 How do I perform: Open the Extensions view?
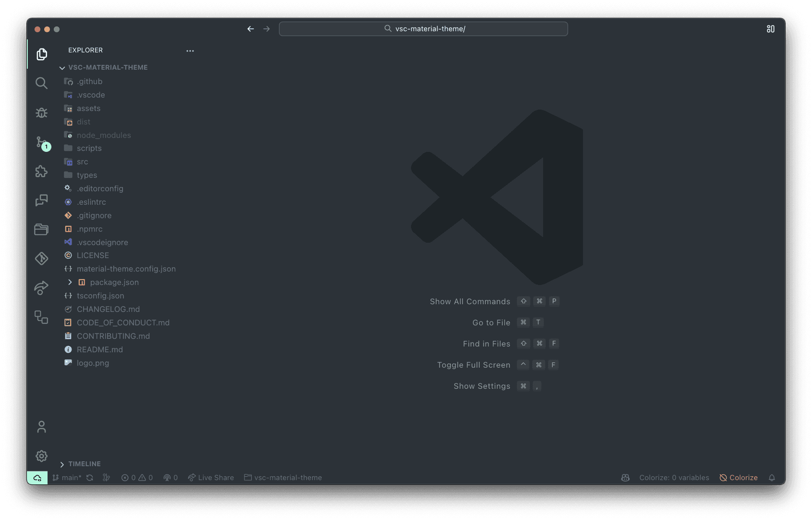pos(42,171)
